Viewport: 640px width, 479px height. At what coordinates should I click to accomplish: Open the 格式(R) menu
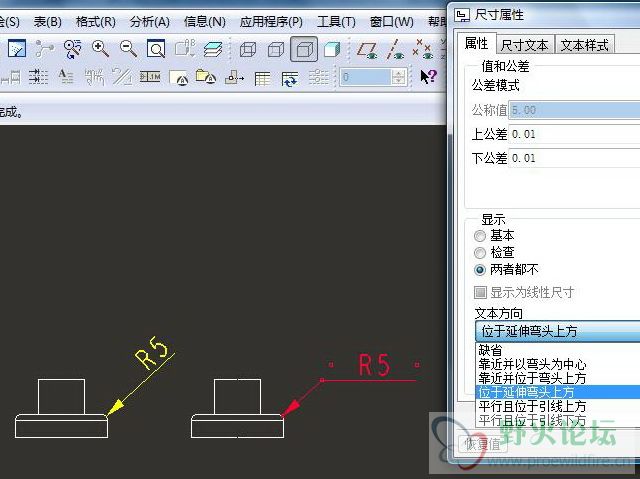tap(96, 21)
